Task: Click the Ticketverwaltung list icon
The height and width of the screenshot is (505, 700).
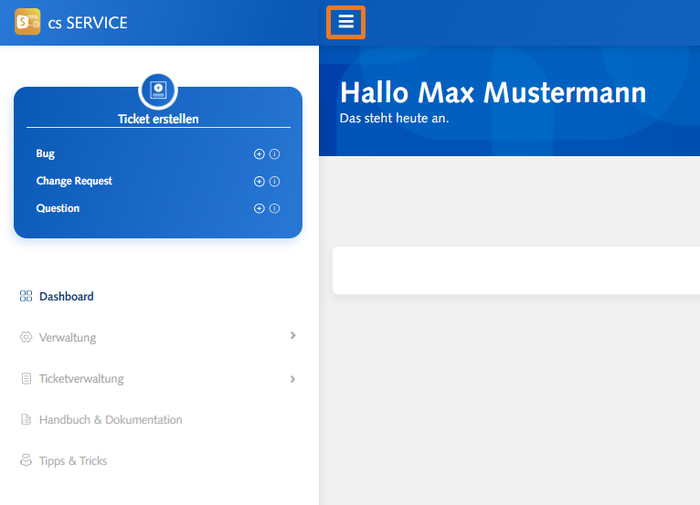Action: (26, 379)
